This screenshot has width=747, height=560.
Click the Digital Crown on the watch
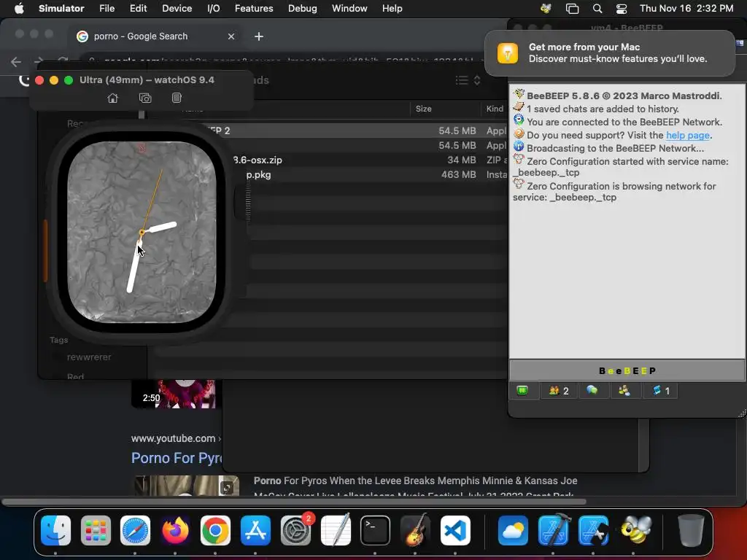pos(242,203)
